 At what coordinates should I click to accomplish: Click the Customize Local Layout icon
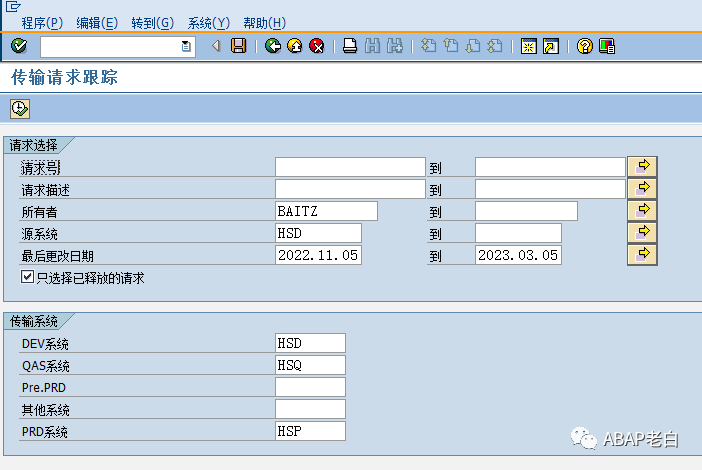607,46
